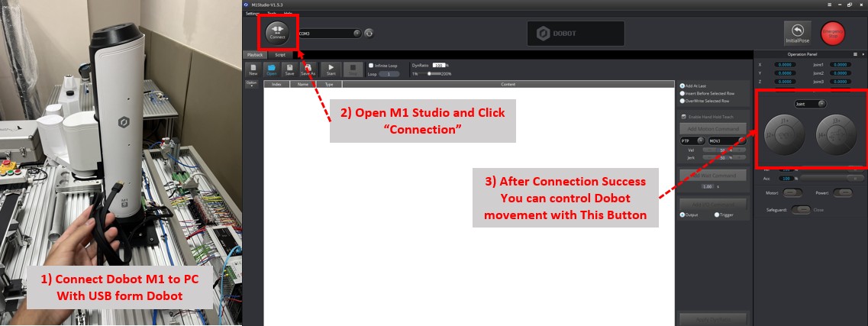Open the PTP mode dropdown
Image resolution: width=868 pixels, height=326 pixels.
click(x=692, y=140)
